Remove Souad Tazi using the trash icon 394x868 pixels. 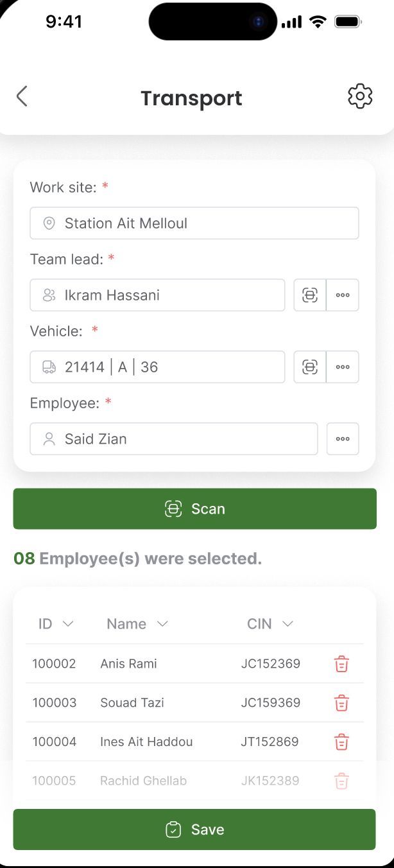coord(341,703)
